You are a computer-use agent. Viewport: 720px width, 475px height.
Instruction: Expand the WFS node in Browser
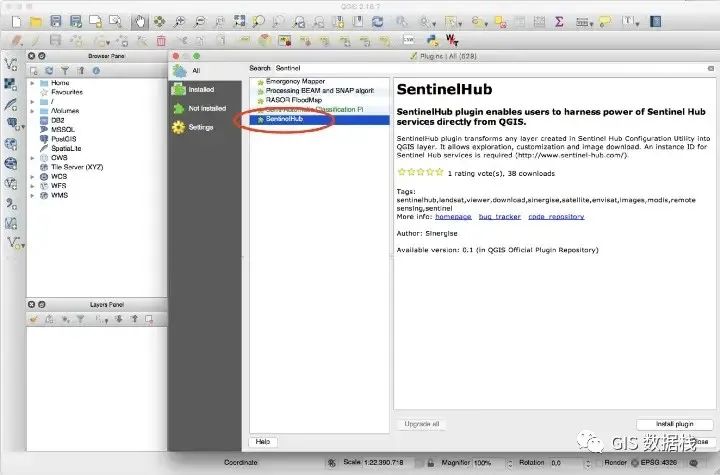[x=32, y=186]
